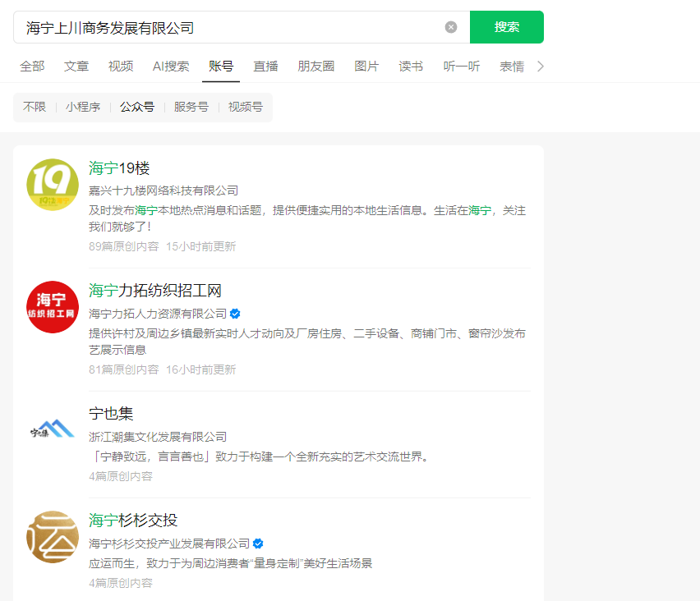Screen dimensions: 700x601
Task: Filter accounts by 服务号
Action: click(191, 107)
